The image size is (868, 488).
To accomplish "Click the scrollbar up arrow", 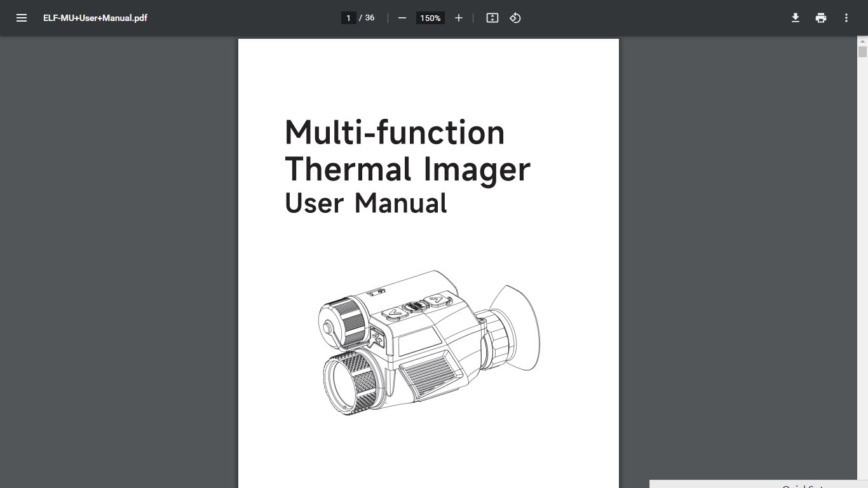I will 862,41.
